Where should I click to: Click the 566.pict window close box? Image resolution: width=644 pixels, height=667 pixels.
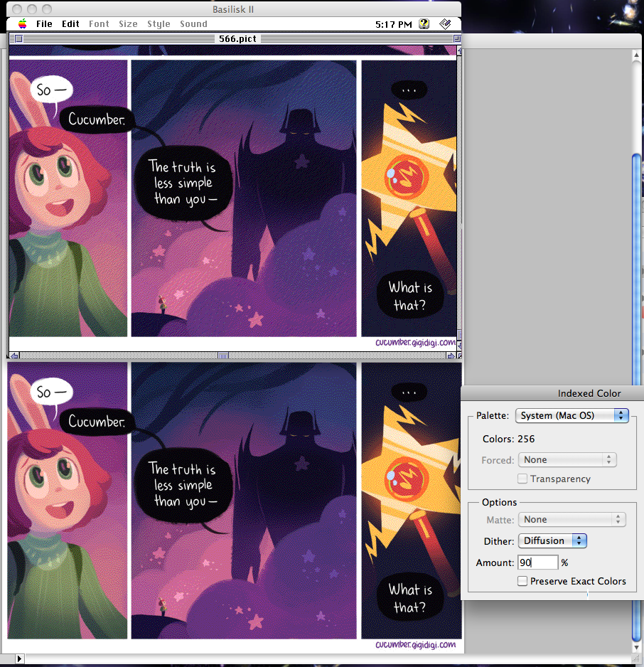click(x=18, y=38)
